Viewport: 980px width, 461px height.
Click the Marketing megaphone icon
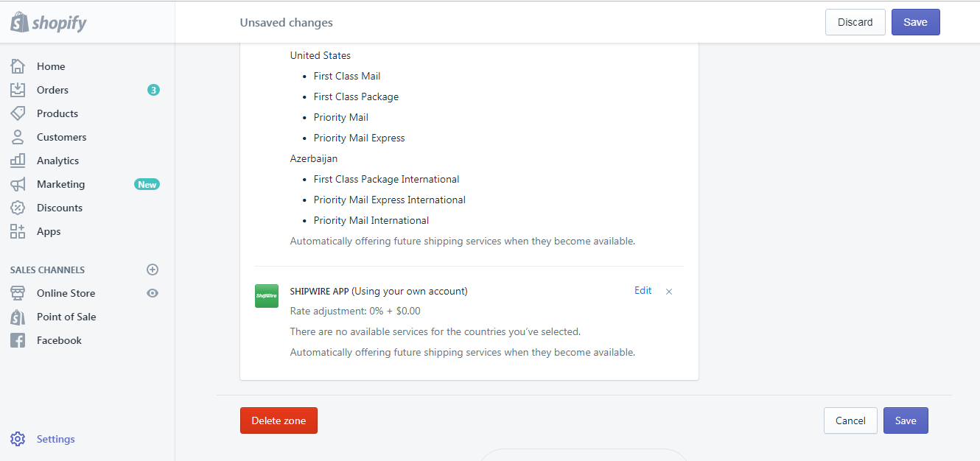click(x=18, y=184)
